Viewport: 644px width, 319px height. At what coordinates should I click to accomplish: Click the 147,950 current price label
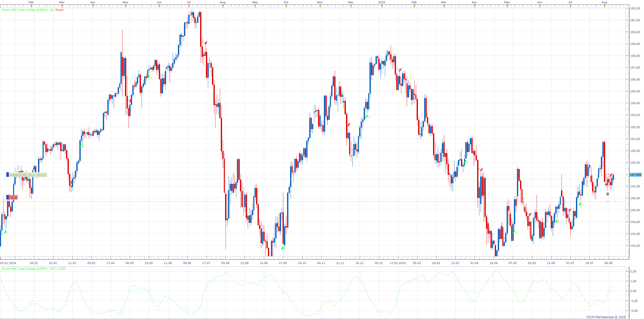coord(635,175)
